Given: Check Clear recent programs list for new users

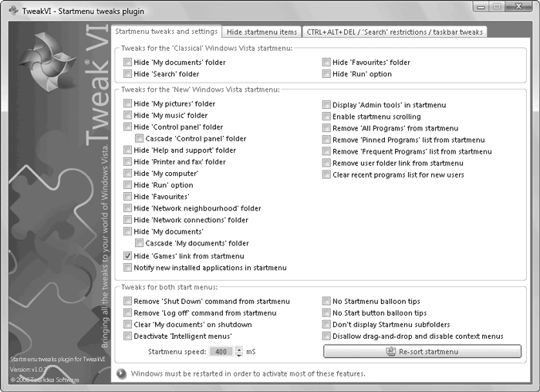Looking at the screenshot, I should click(326, 174).
